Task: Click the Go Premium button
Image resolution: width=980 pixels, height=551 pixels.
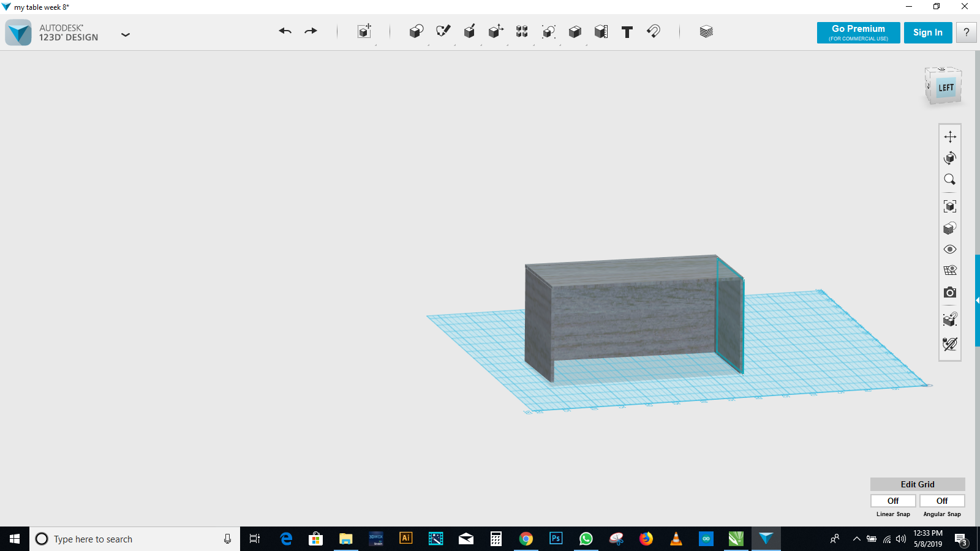Action: click(858, 32)
